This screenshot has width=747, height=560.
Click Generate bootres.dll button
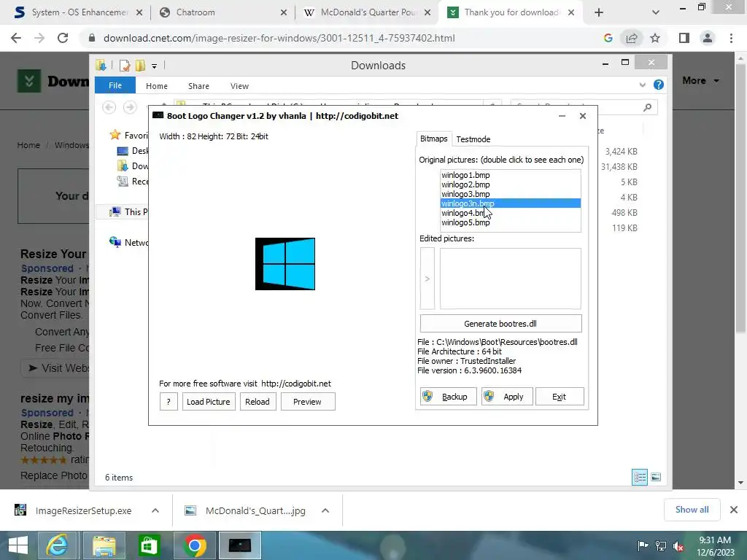pyautogui.click(x=500, y=324)
